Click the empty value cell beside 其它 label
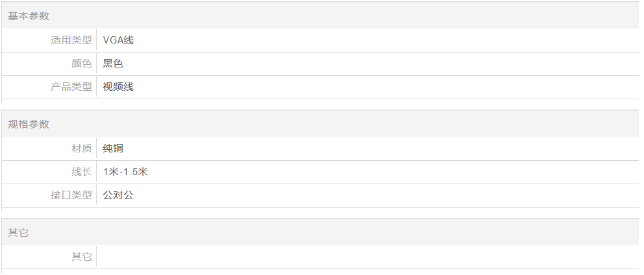Viewport: 644px width, 275px height. [364, 257]
